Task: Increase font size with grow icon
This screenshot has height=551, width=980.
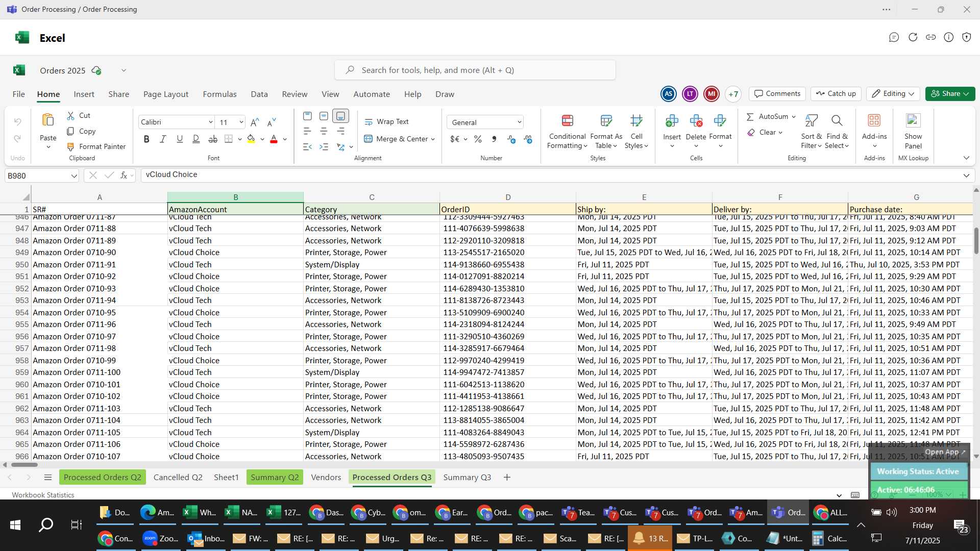Action: coord(255,122)
